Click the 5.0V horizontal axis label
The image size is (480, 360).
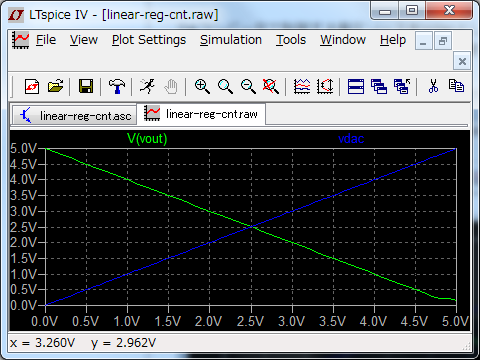[x=455, y=322]
